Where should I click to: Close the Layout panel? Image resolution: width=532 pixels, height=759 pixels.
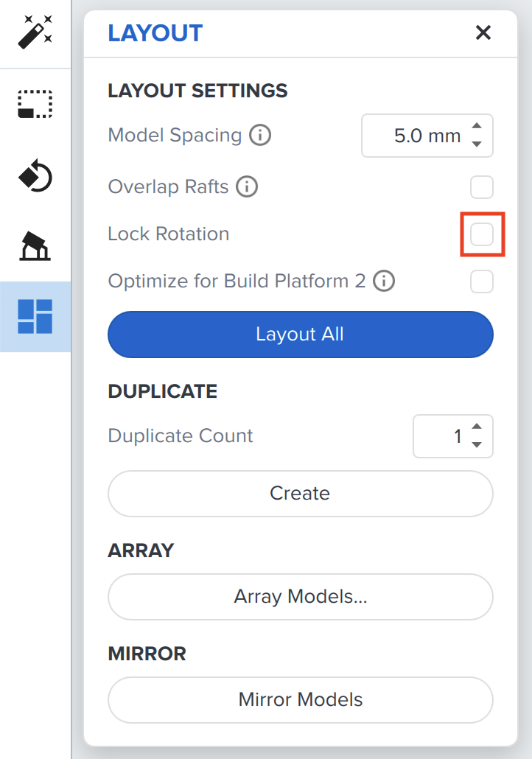coord(483,32)
